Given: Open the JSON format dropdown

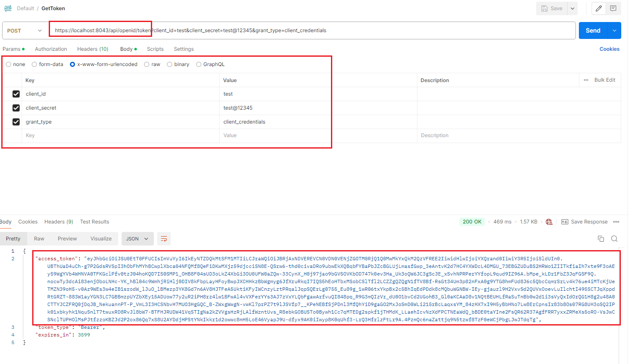Looking at the screenshot, I should click(x=137, y=239).
